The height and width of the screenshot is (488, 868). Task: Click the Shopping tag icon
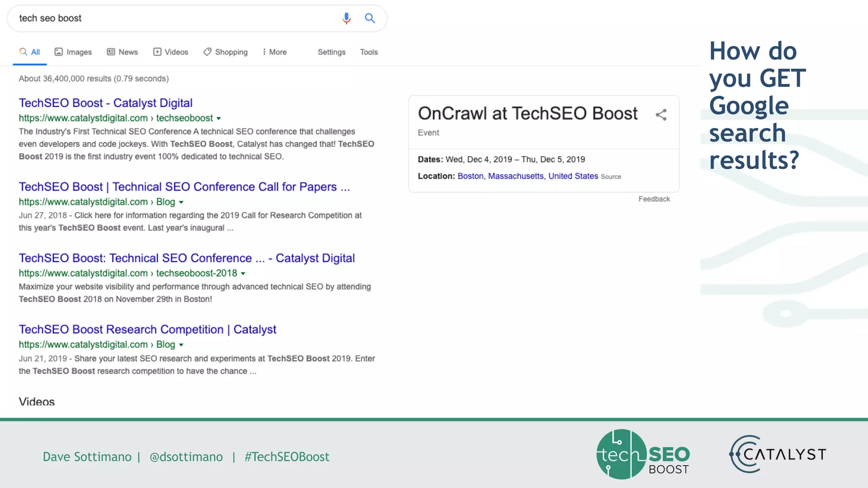(207, 52)
